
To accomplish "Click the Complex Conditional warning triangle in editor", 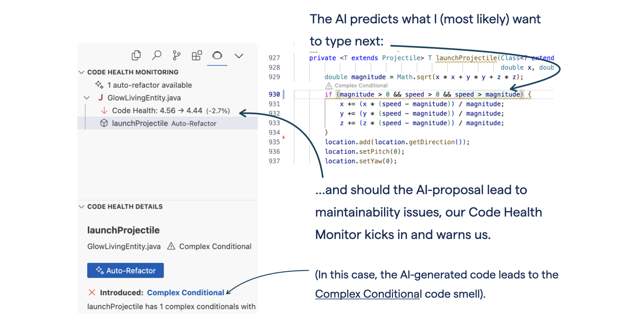I will coord(329,86).
